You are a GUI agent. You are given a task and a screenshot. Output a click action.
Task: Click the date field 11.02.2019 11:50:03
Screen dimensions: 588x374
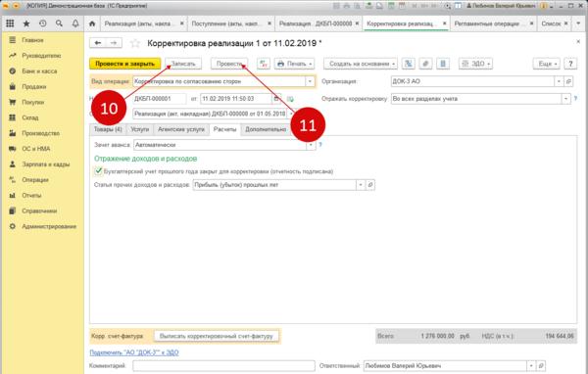(236, 99)
